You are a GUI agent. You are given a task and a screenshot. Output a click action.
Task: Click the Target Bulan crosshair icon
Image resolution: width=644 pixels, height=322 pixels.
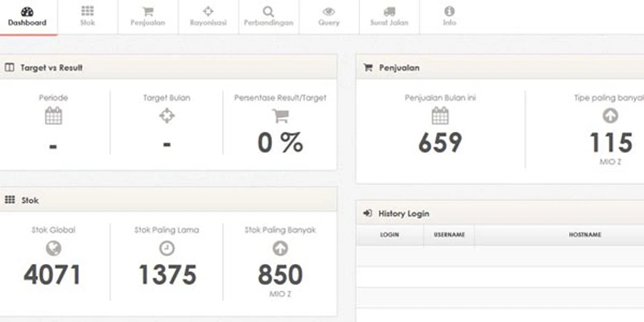pos(167,116)
